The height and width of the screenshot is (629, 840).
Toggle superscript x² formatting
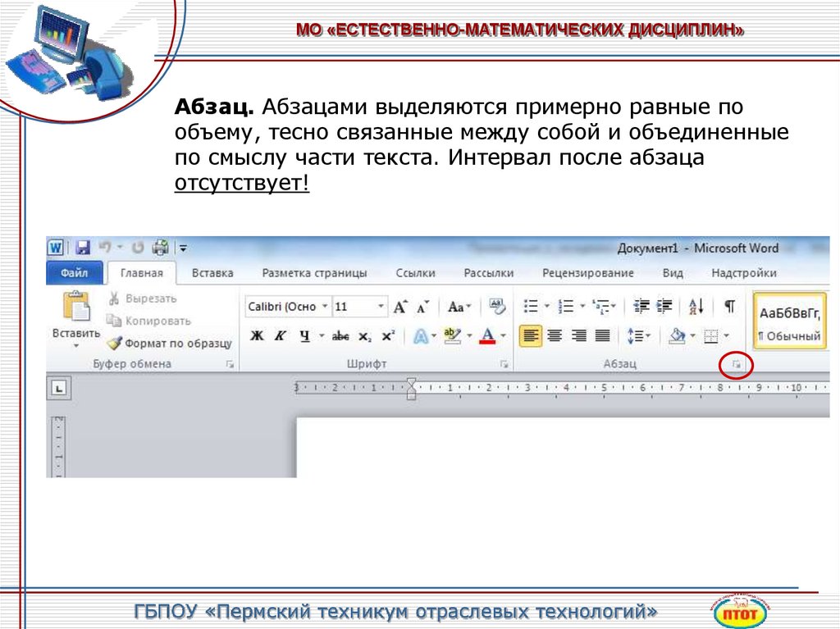(388, 336)
